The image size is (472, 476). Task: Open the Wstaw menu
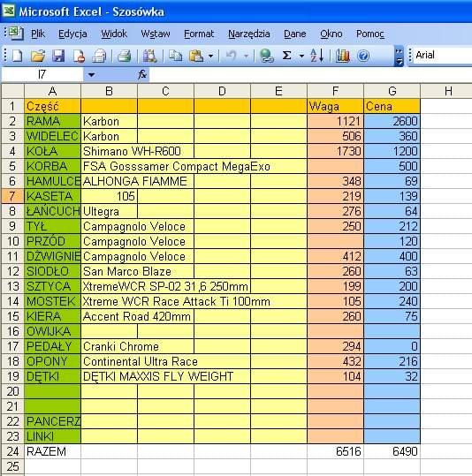point(156,34)
